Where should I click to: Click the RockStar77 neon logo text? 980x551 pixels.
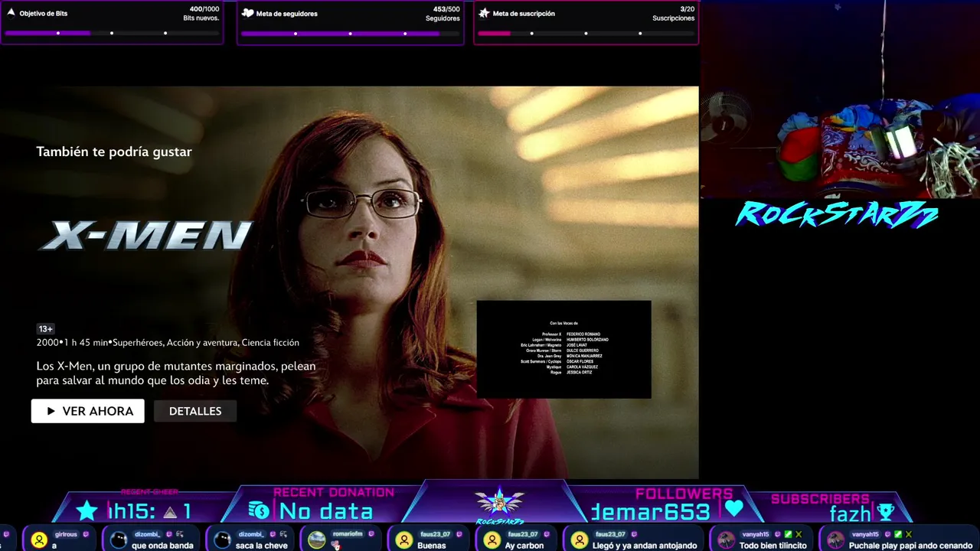point(837,215)
